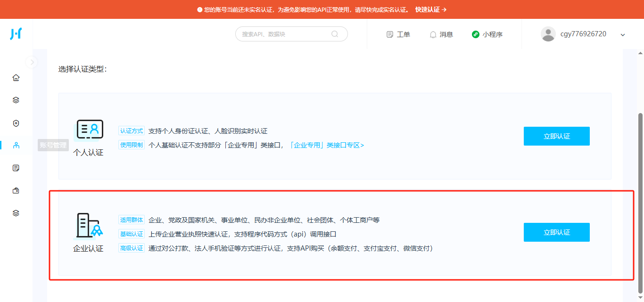Click the 基础认证 tag label

(132, 234)
